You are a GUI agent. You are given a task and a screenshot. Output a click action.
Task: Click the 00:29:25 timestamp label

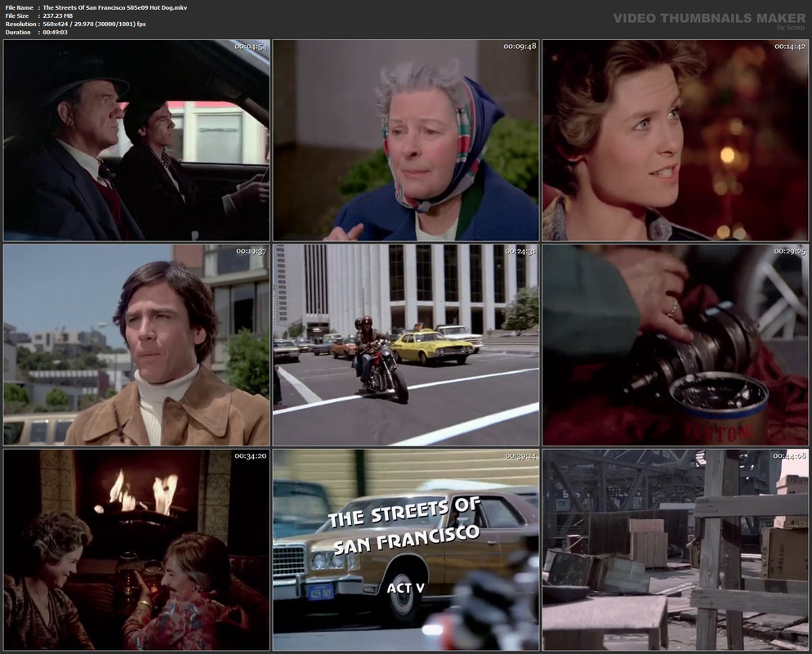pyautogui.click(x=790, y=251)
